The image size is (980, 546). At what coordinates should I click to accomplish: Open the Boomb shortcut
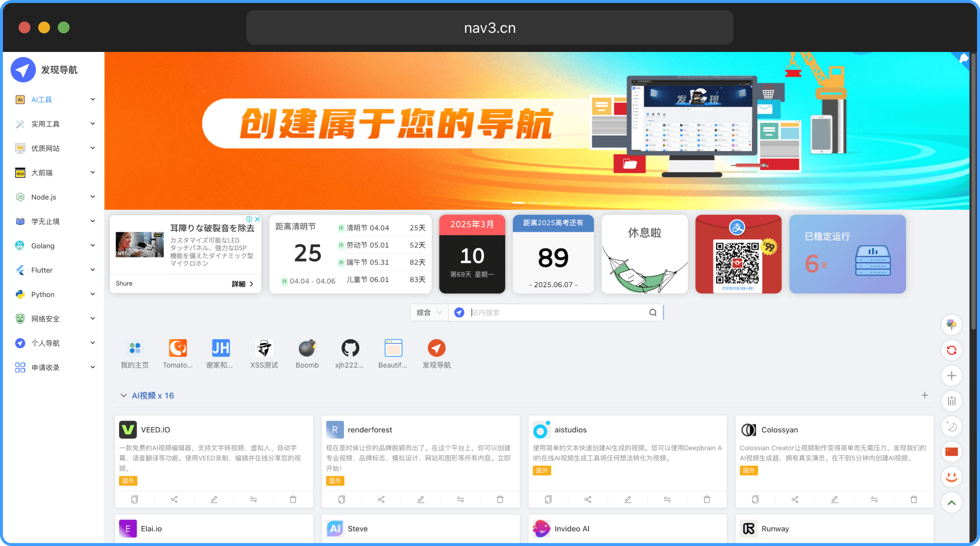[x=307, y=348]
